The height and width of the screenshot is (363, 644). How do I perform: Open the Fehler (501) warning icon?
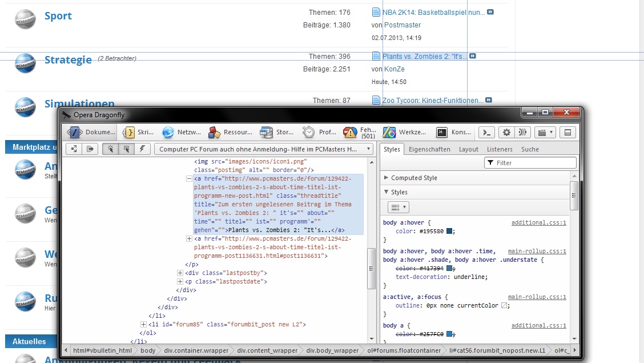point(350,132)
